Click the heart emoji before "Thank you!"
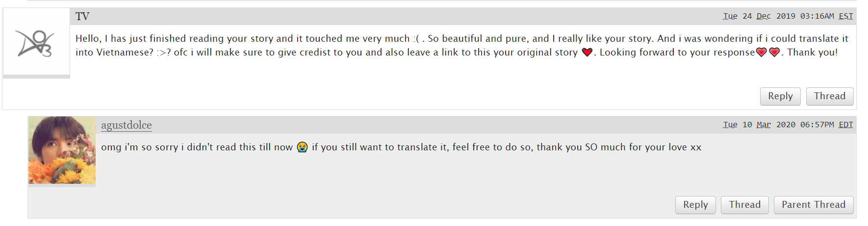The height and width of the screenshot is (226, 868). (774, 52)
